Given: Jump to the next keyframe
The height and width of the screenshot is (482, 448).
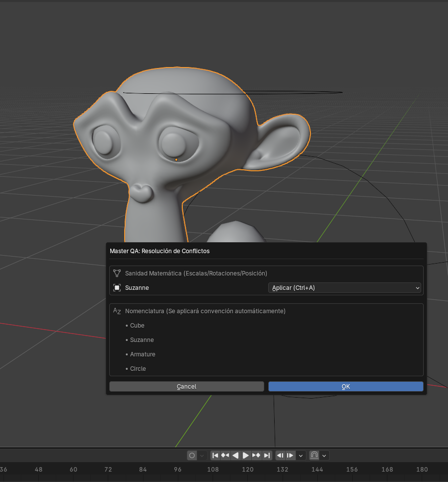Looking at the screenshot, I should pos(256,455).
